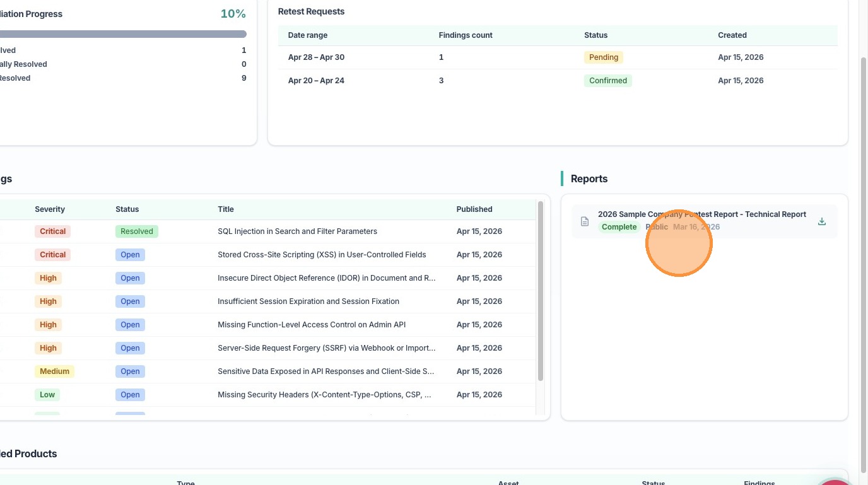The image size is (868, 485).
Task: Open the Stored Cross-Site Scripting (XSS) finding
Action: point(322,255)
